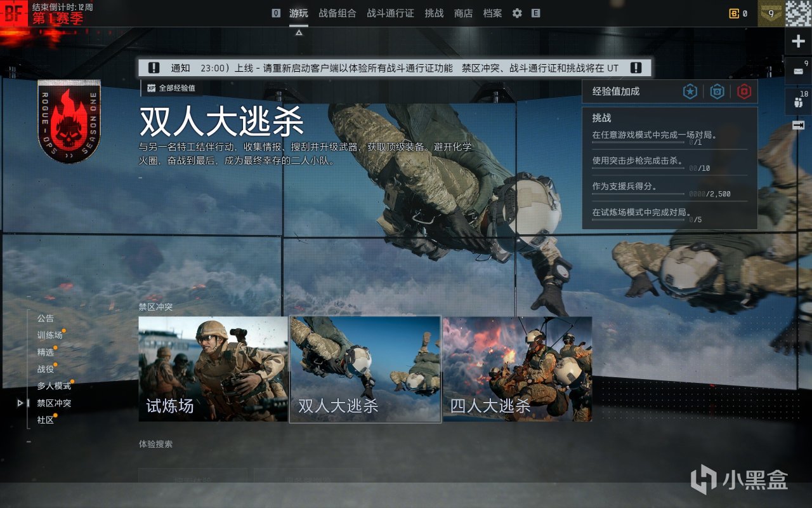Switch to the 游玩 tab
Screen dimensions: 812x508
click(x=299, y=13)
